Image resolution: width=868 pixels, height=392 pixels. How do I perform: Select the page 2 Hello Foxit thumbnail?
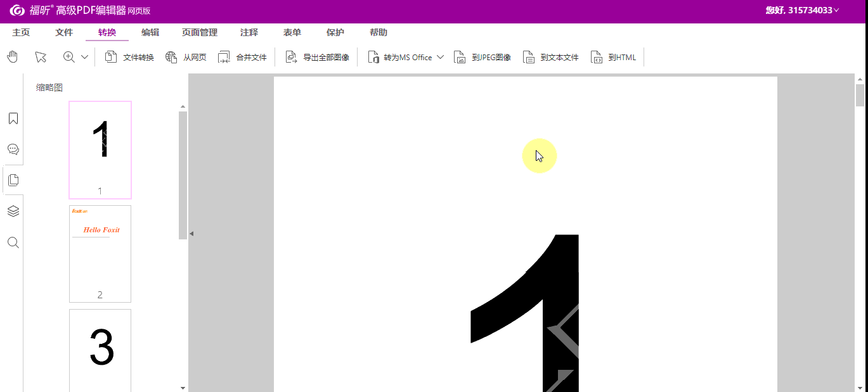click(x=100, y=253)
